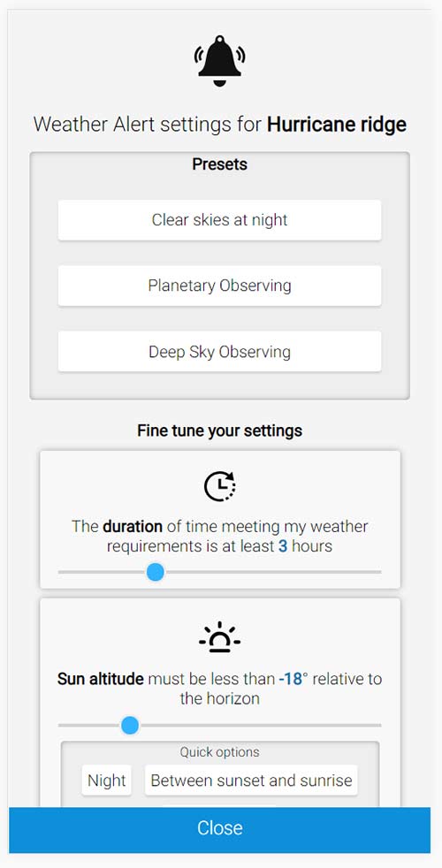Click the duration slider handle
Viewport: 442px width, 868px height.
[x=156, y=572]
